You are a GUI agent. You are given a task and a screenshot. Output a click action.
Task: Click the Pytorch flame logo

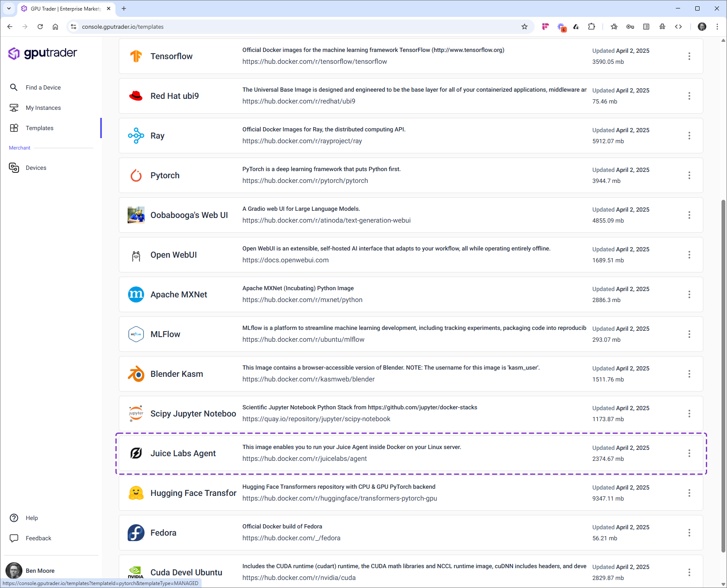(x=136, y=175)
